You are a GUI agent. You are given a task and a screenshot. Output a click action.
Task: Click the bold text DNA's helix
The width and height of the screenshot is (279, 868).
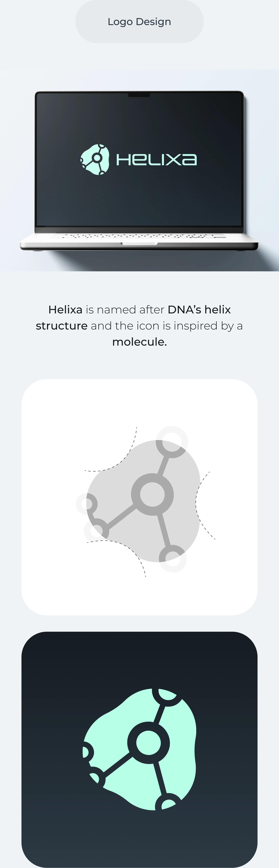199,309
